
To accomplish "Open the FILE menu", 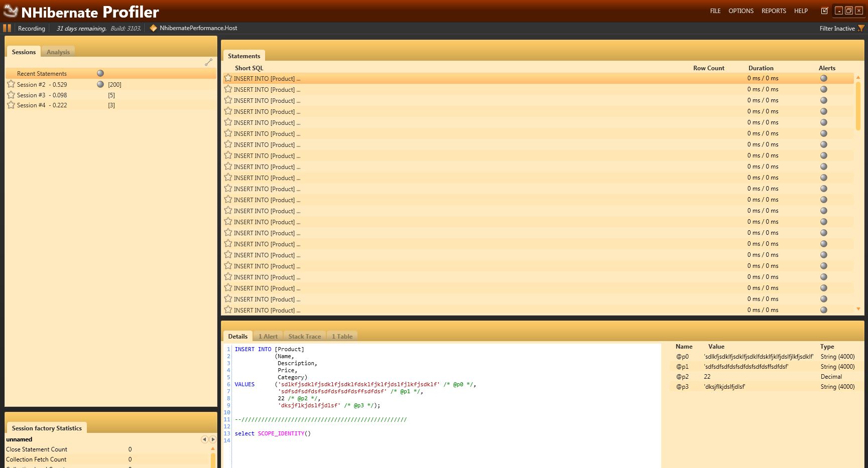I will tap(715, 11).
